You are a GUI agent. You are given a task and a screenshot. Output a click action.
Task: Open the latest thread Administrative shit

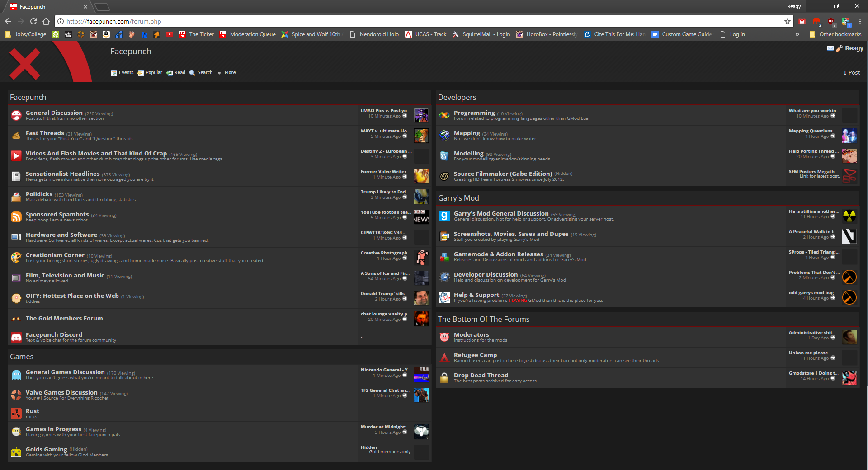click(x=813, y=332)
